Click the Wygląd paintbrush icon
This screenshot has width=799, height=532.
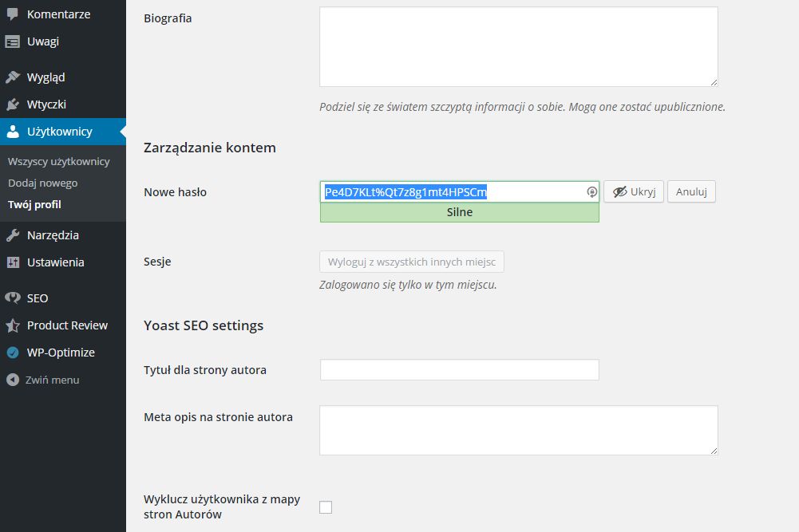pyautogui.click(x=12, y=77)
